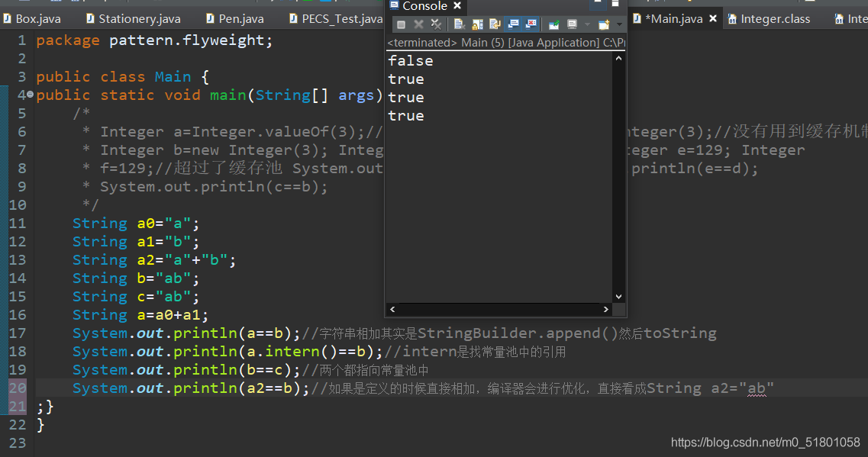Toggle Show Console on standard output change
The width and height of the screenshot is (868, 457).
pyautogui.click(x=513, y=24)
